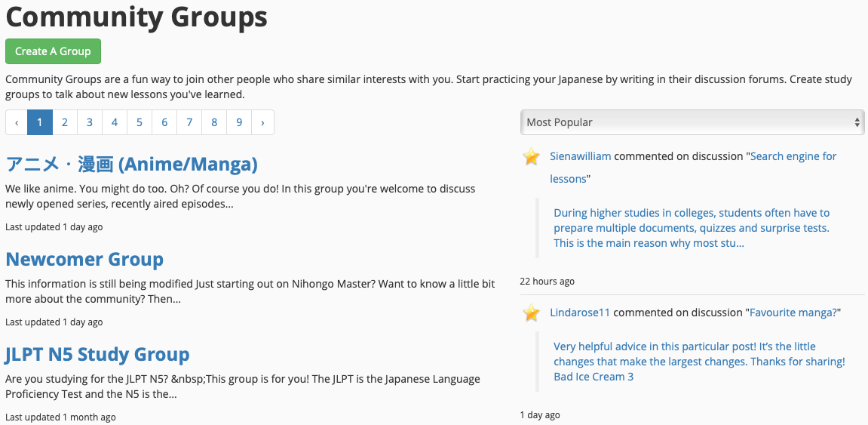Go to previous page with left arrow
868x425 pixels.
[17, 122]
